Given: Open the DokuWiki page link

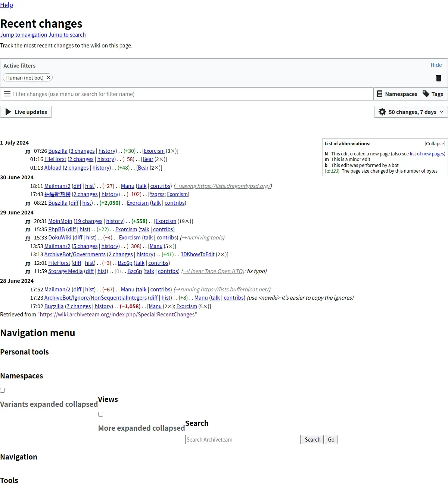Looking at the screenshot, I should pos(60,238).
